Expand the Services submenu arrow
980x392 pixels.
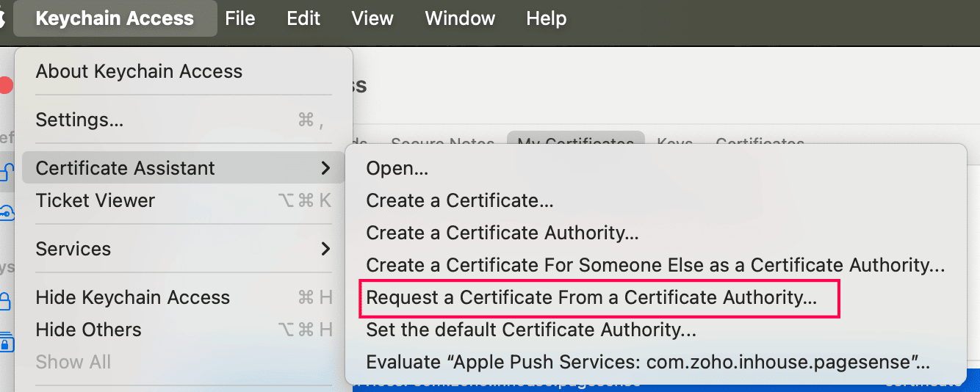tap(325, 249)
